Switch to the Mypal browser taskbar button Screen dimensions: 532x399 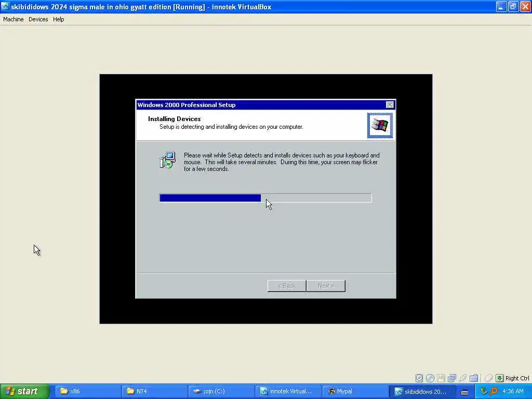(354, 391)
